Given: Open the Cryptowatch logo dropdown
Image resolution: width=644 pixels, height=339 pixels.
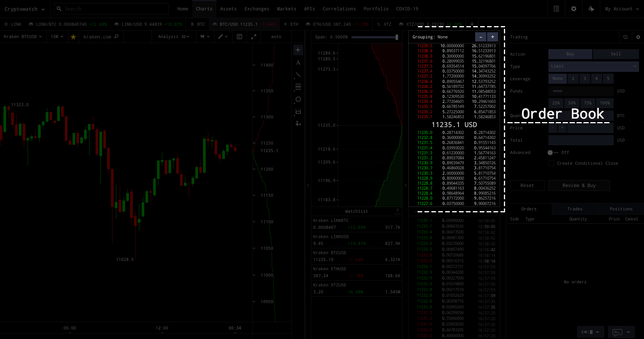Looking at the screenshot, I should [25, 9].
